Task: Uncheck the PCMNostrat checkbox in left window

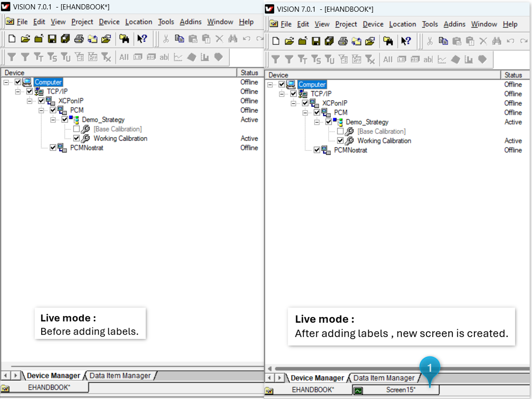Action: click(53, 148)
